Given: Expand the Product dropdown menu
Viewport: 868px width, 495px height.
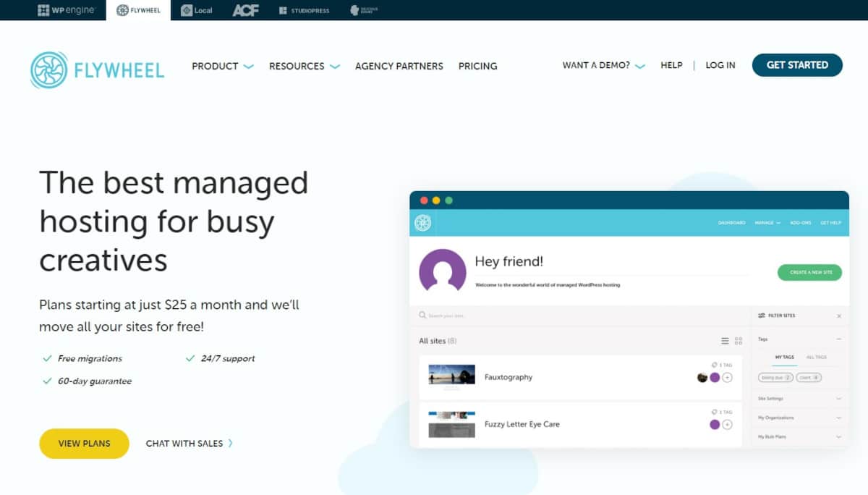Looking at the screenshot, I should point(222,66).
